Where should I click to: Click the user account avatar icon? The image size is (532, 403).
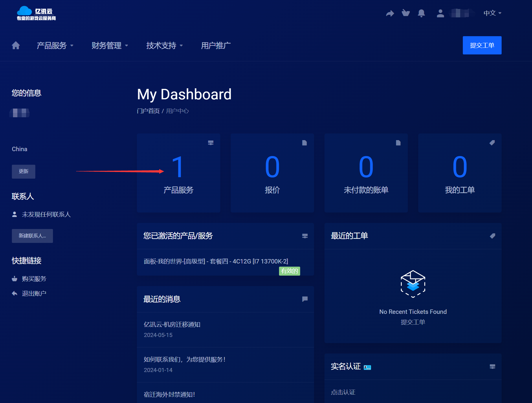[440, 13]
